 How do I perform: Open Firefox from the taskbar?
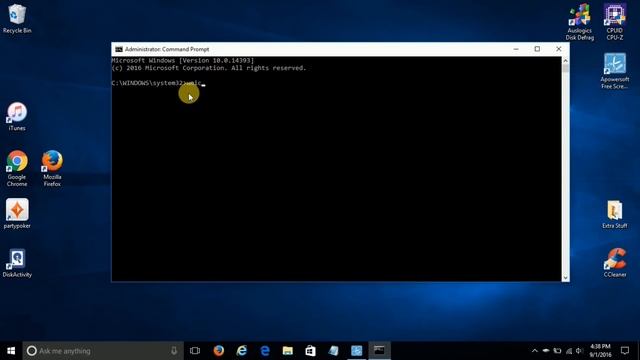coord(219,351)
